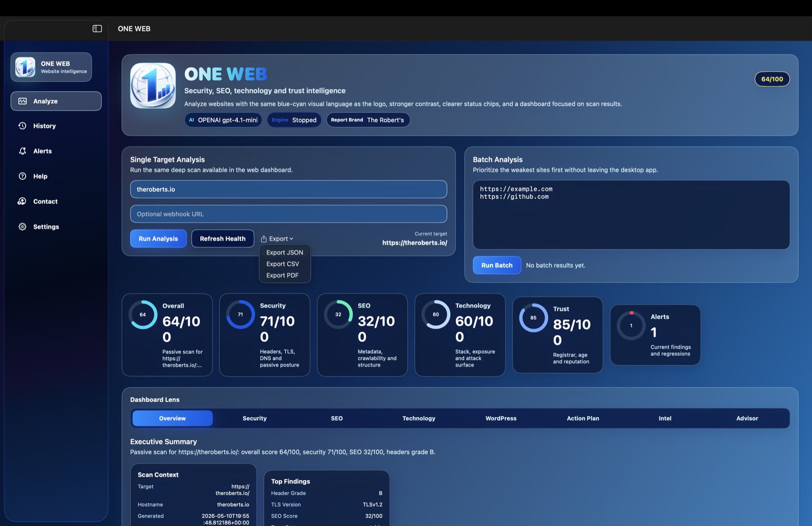Click the Analyze chart icon in sidebar
This screenshot has width=812, height=526.
(x=23, y=101)
